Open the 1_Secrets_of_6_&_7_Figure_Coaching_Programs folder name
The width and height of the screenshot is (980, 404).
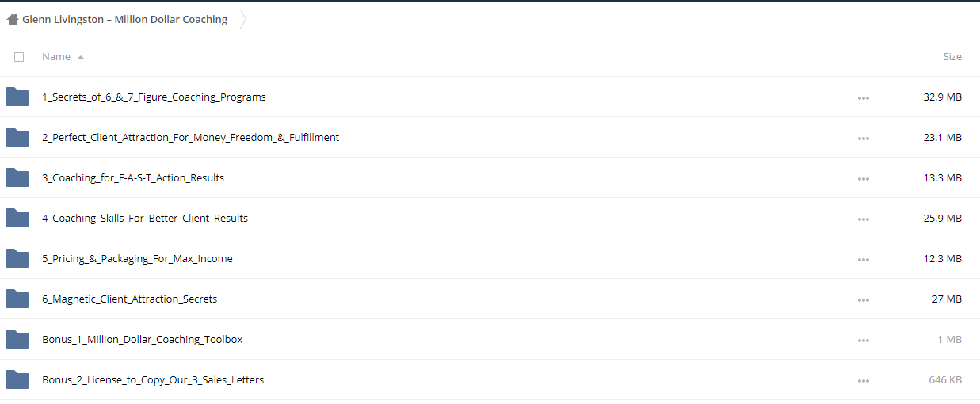(154, 97)
